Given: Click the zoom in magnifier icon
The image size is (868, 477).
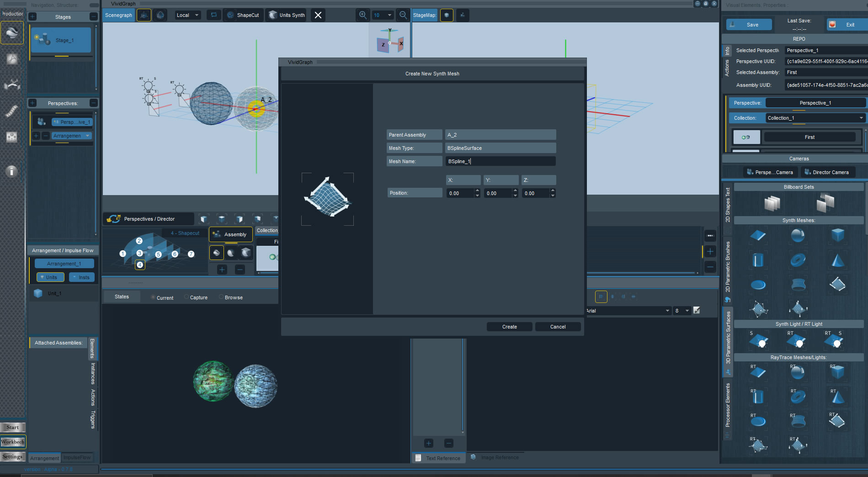Looking at the screenshot, I should pos(362,15).
